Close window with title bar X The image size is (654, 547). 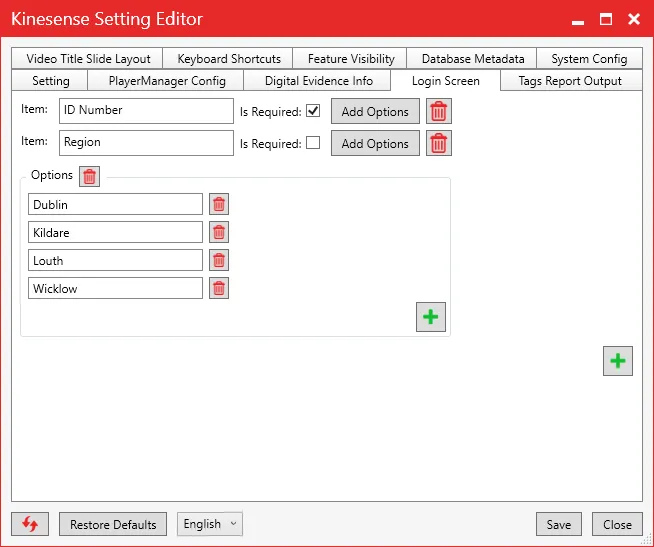click(634, 19)
